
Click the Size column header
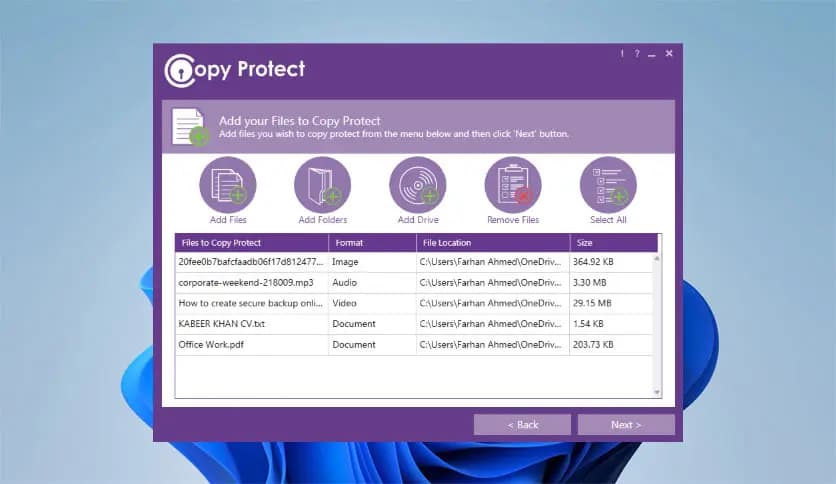(x=614, y=243)
